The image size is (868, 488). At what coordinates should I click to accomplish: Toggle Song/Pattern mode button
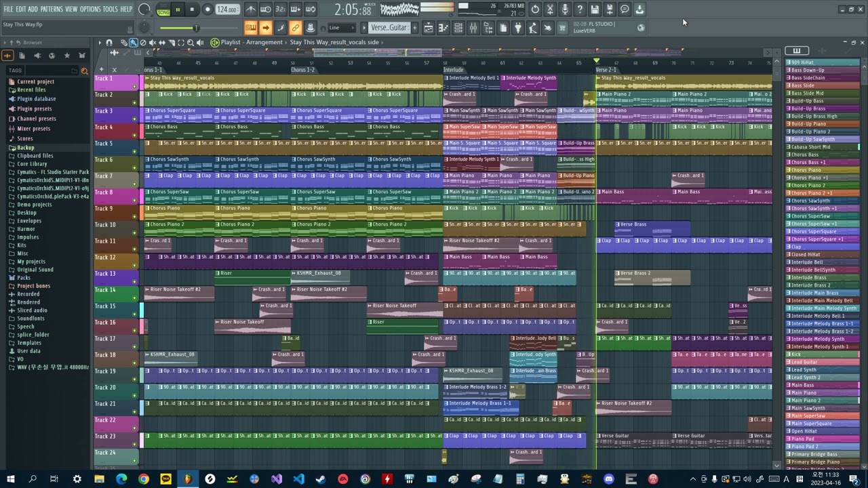[163, 10]
